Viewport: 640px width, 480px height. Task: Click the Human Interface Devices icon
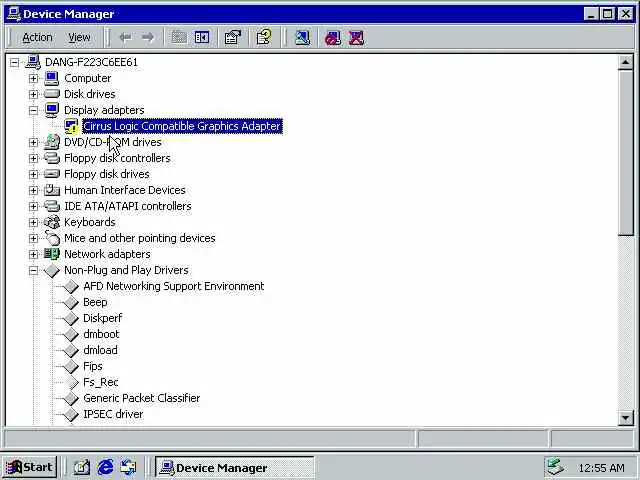(x=52, y=190)
